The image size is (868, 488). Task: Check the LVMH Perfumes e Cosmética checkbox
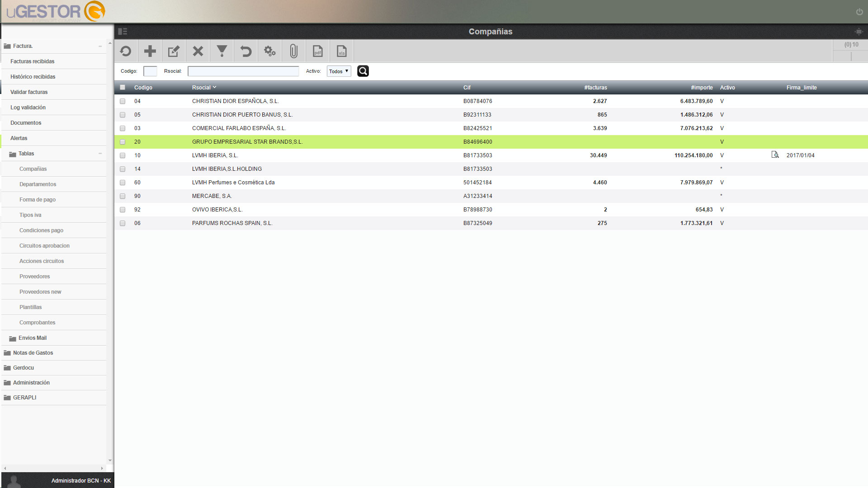coord(123,183)
